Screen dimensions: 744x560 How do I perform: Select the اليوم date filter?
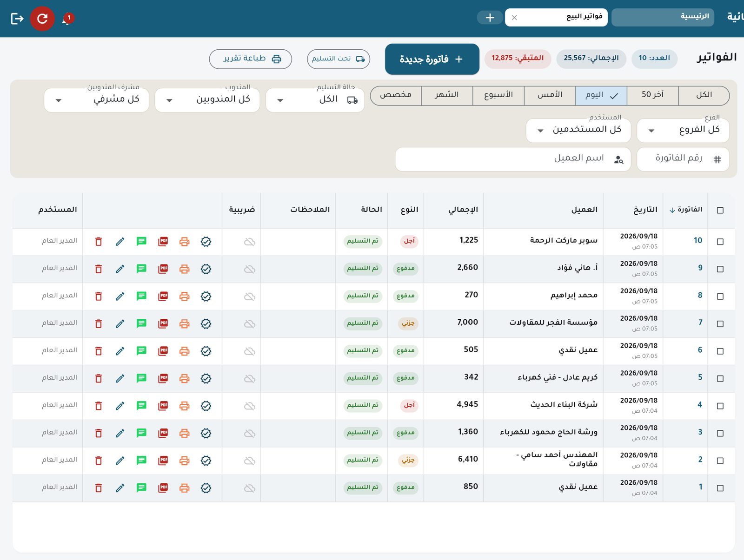(601, 95)
